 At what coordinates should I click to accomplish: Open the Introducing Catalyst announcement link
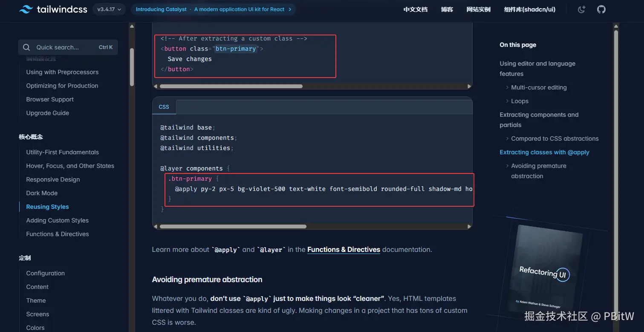[214, 9]
